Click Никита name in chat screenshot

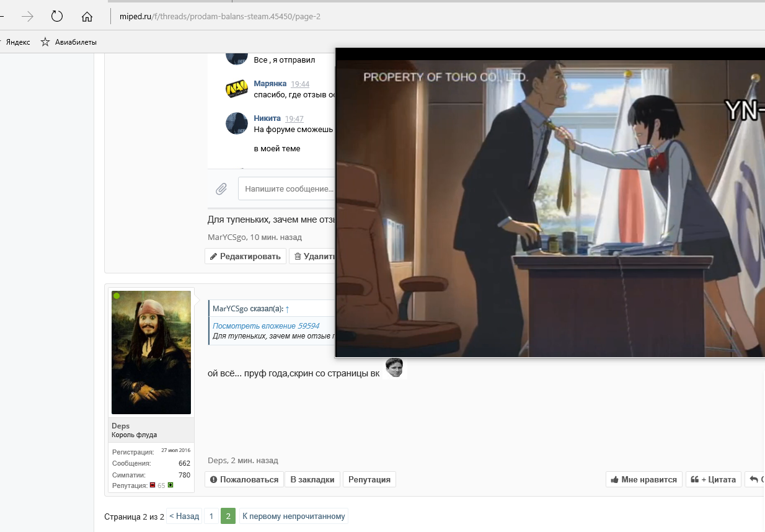coord(267,118)
